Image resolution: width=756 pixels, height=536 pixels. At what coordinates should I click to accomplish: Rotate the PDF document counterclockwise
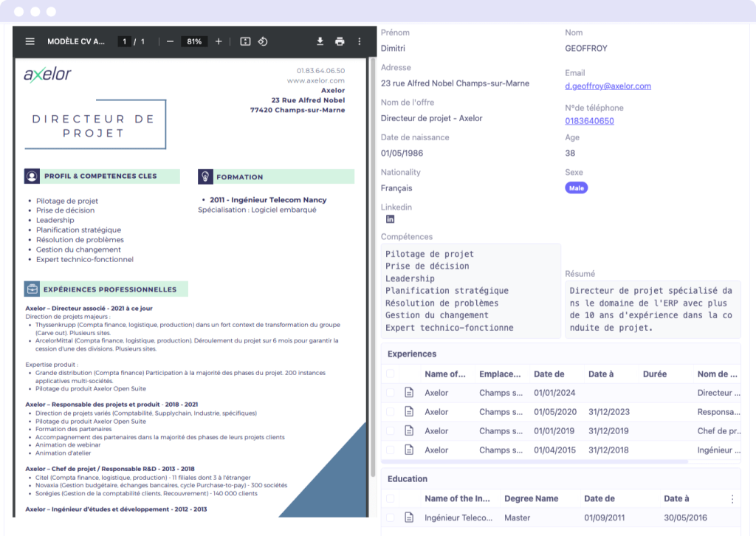(x=263, y=41)
